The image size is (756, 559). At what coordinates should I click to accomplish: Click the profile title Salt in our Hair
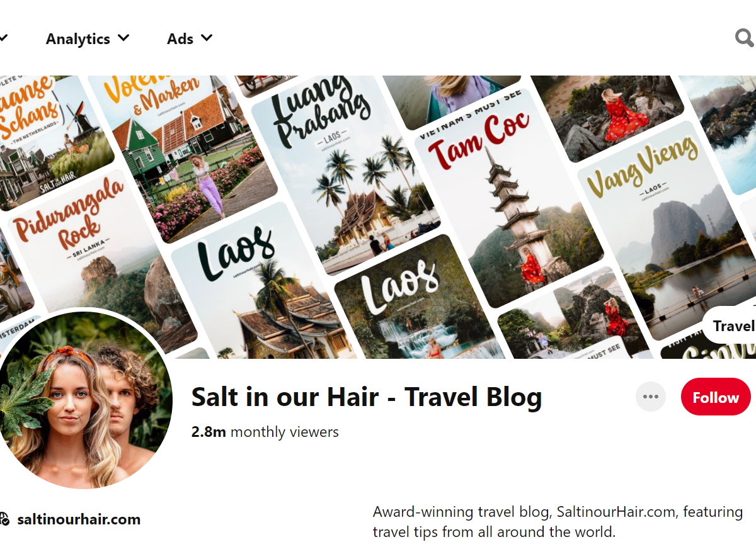(367, 397)
